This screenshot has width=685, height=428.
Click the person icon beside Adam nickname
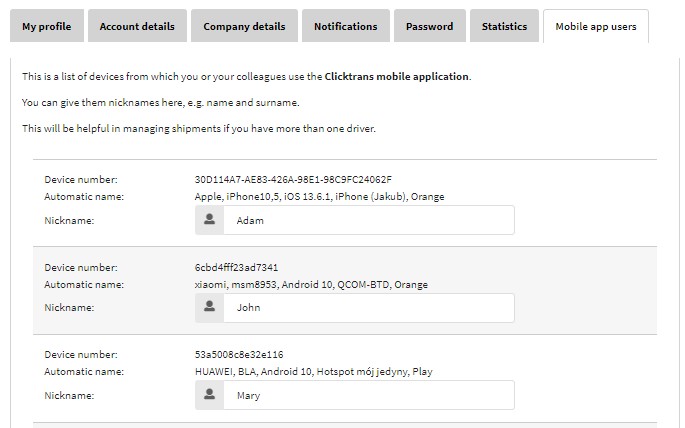pos(210,220)
